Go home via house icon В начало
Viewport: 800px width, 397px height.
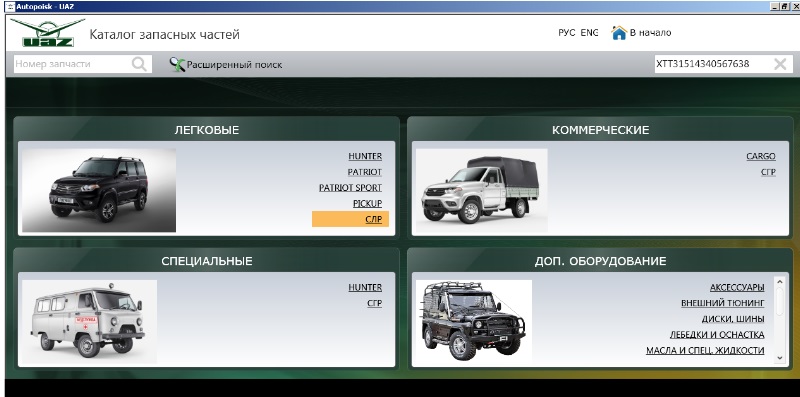pyautogui.click(x=641, y=33)
